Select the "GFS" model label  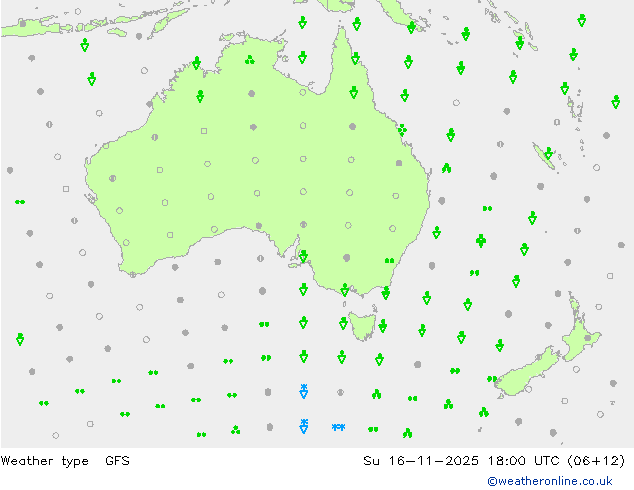point(117,460)
